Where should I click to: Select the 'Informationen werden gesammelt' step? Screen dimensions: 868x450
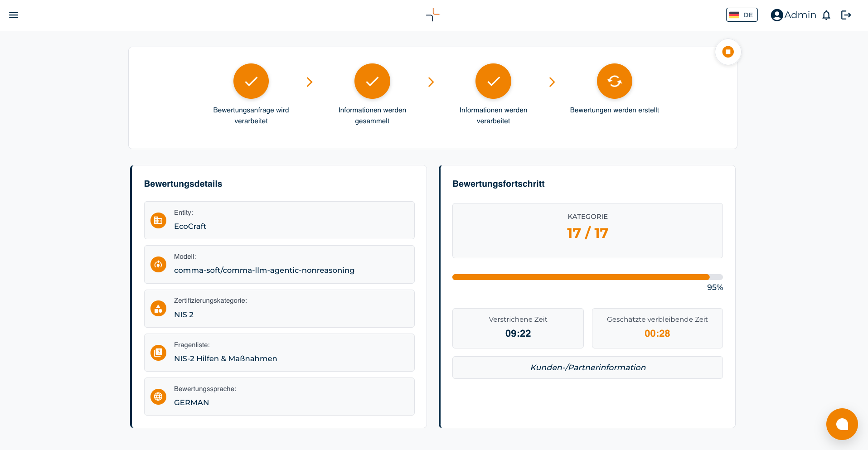372,81
